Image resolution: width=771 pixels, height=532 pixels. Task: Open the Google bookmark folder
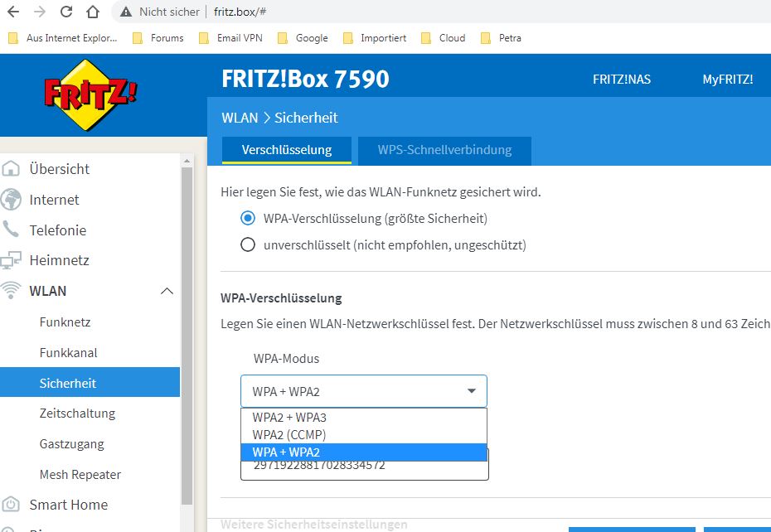click(x=303, y=38)
